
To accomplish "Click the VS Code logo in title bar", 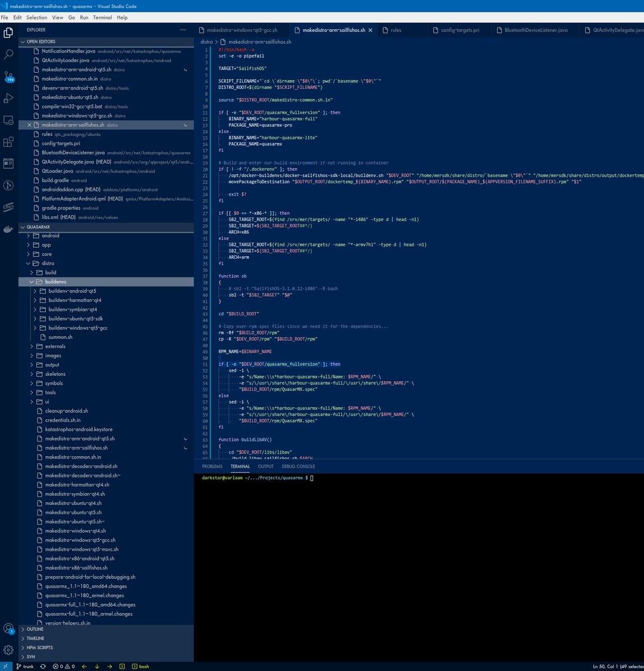I will [x=4, y=6].
